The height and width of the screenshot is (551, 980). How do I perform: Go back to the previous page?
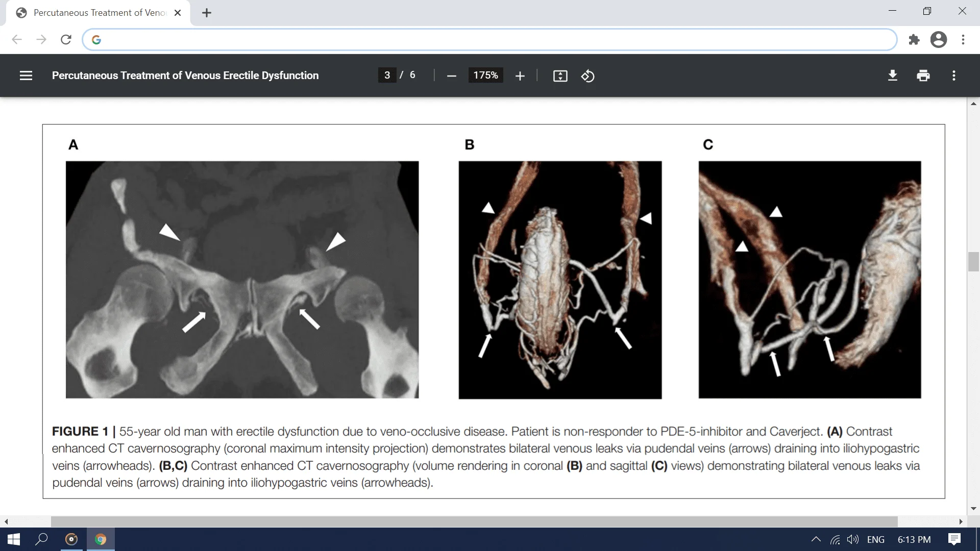coord(17,39)
